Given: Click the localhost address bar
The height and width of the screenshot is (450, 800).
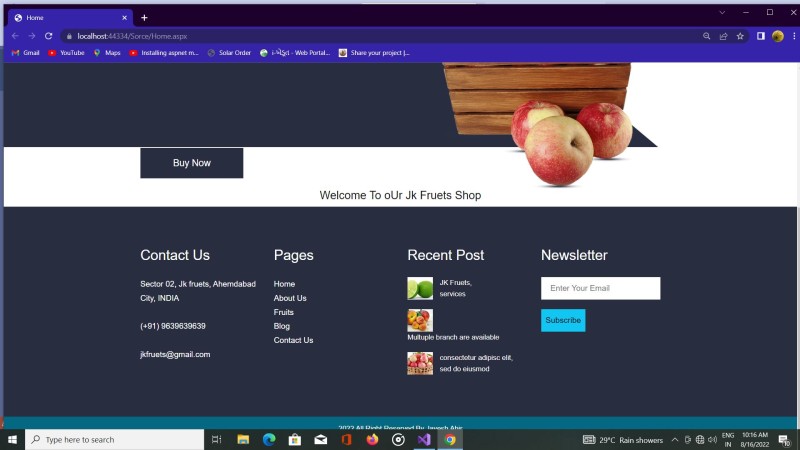Looking at the screenshot, I should (x=378, y=36).
